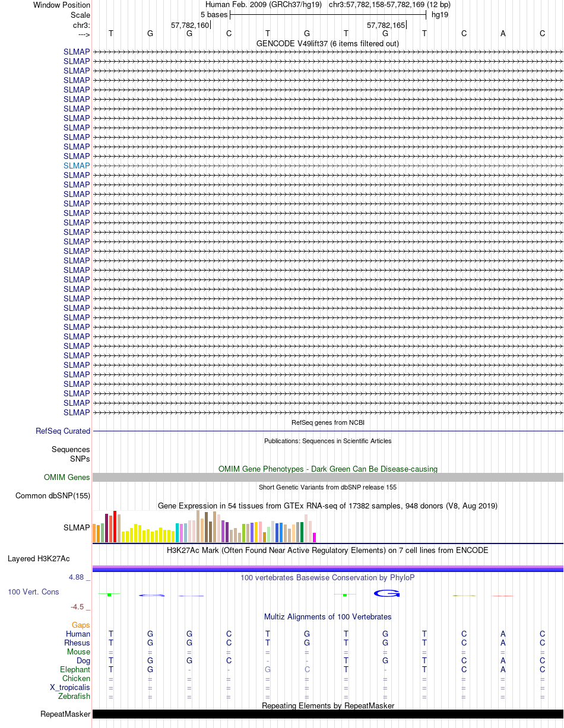Click the OMIM Genes track label
The image size is (564, 728).
(67, 477)
